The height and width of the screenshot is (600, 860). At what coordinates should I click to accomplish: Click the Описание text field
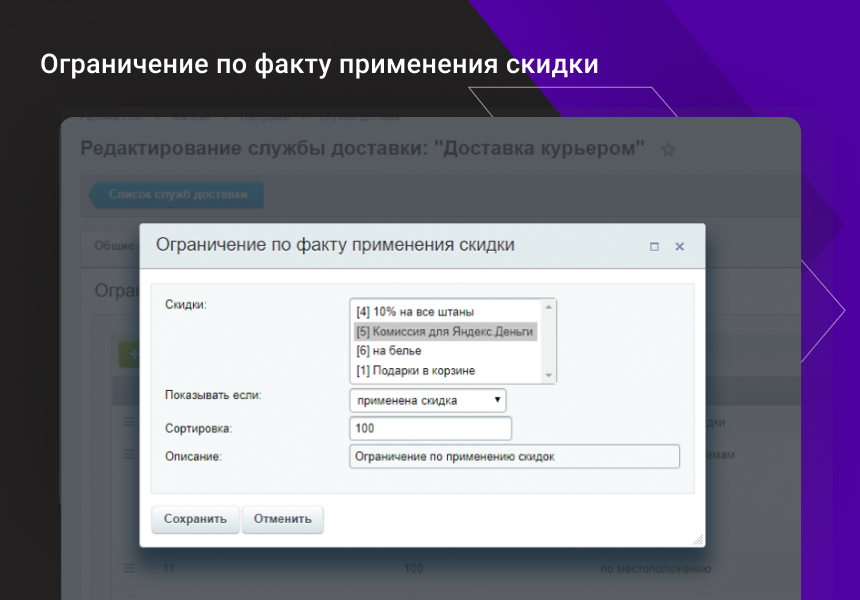514,457
